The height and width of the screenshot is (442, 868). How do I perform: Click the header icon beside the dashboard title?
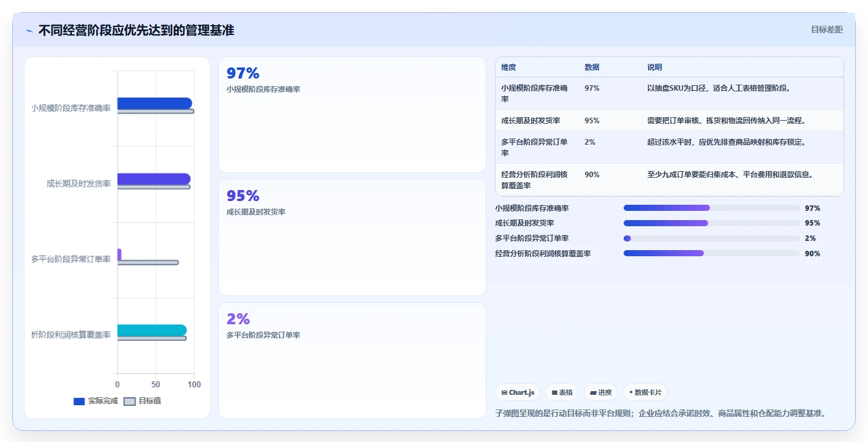tap(29, 31)
